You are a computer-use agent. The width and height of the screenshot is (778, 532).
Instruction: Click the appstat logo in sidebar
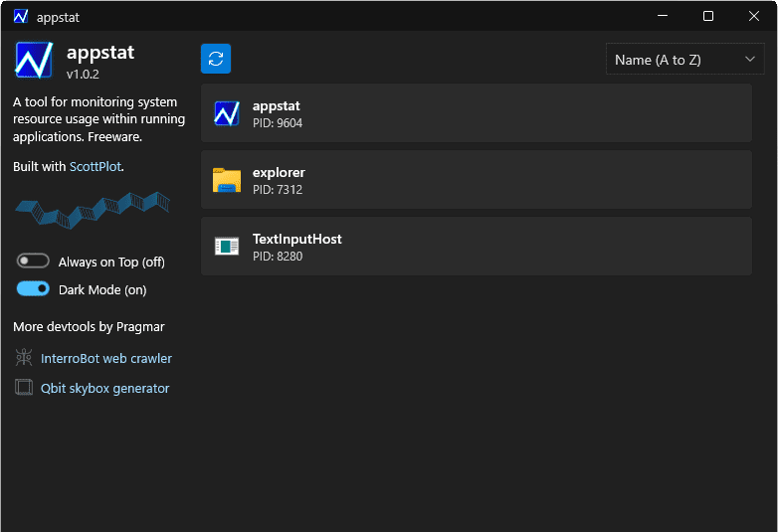[x=34, y=60]
